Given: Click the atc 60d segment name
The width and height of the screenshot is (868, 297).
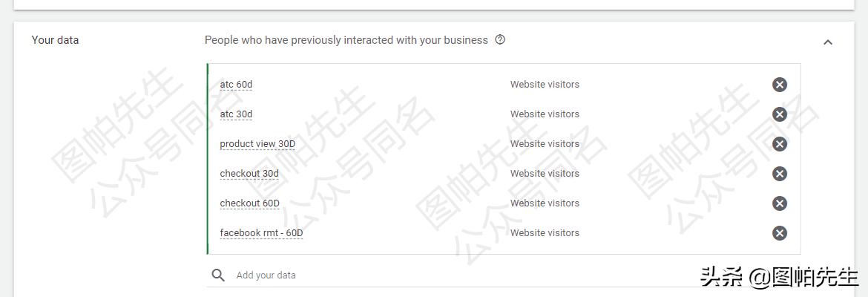Looking at the screenshot, I should 236,85.
